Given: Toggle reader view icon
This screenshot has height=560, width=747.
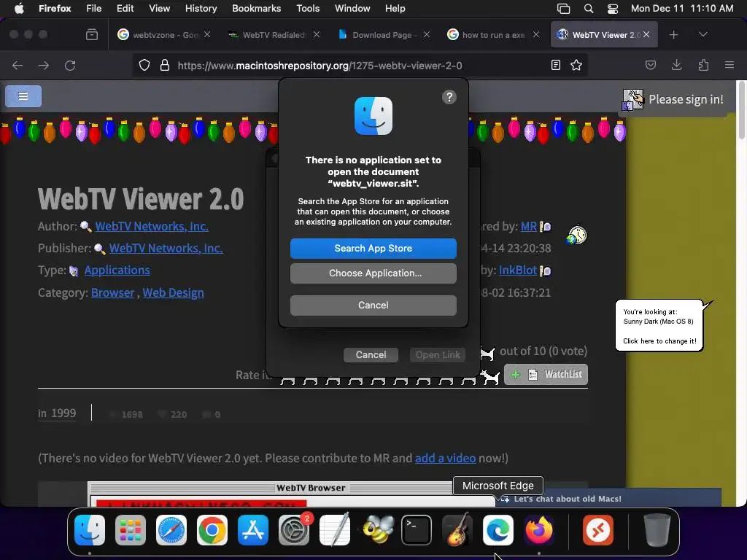Looking at the screenshot, I should point(555,65).
